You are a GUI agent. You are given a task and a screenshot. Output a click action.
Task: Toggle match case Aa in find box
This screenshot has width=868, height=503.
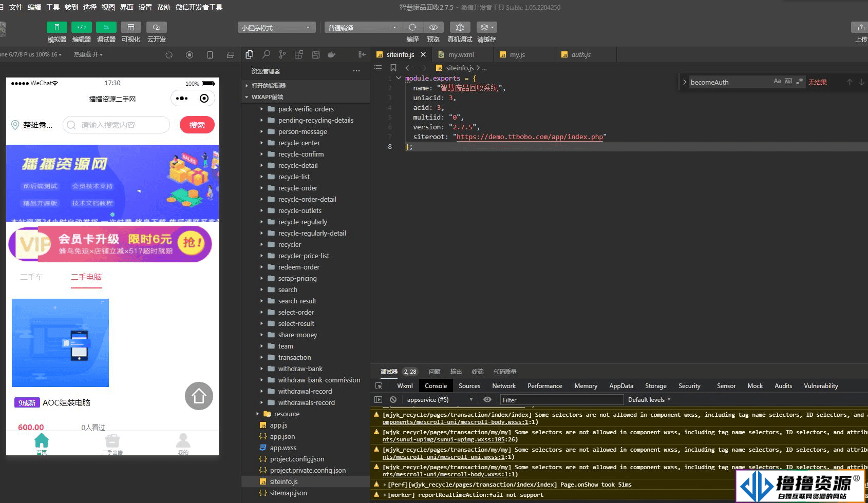(777, 82)
